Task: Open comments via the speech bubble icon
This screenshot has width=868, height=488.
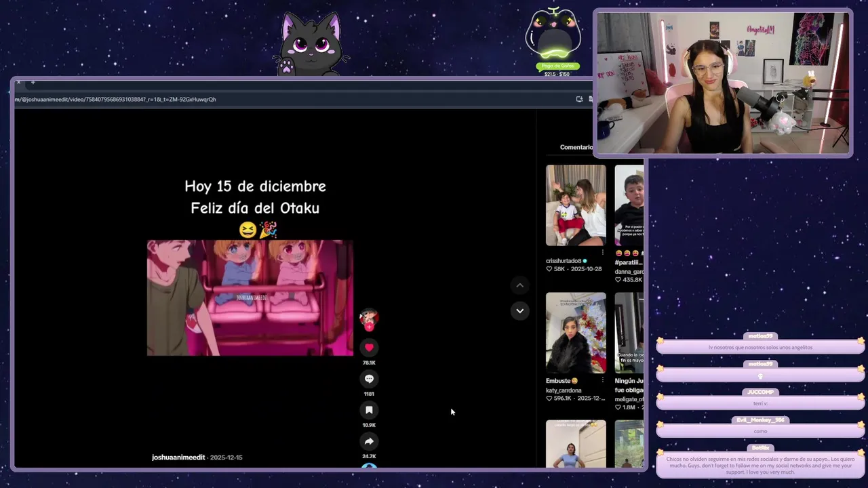Action: click(369, 379)
